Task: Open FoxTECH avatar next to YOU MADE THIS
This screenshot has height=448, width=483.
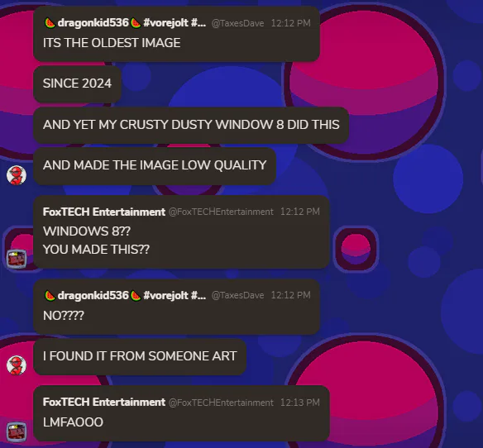Action: point(17,259)
